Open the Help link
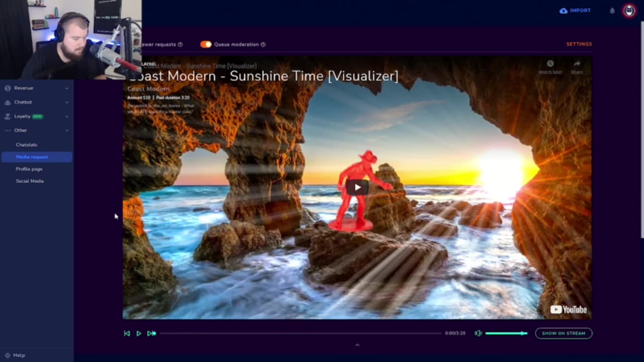The image size is (644, 362). (19, 355)
